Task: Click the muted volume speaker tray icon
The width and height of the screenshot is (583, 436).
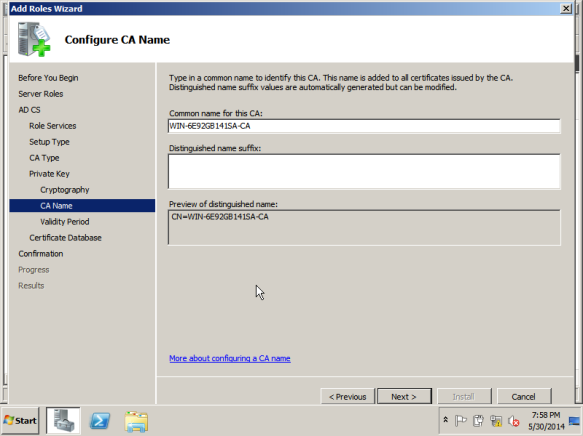Action: 514,421
